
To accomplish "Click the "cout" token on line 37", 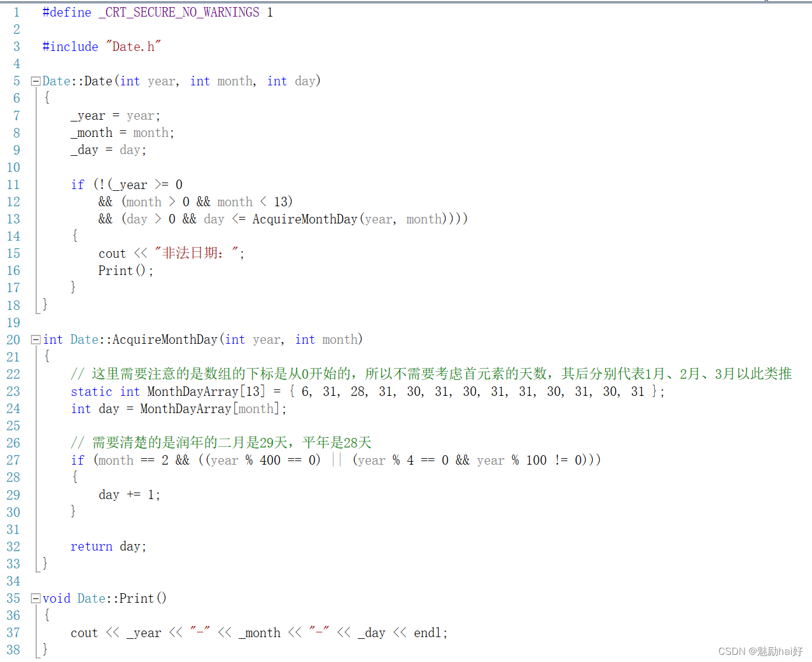I will point(84,633).
